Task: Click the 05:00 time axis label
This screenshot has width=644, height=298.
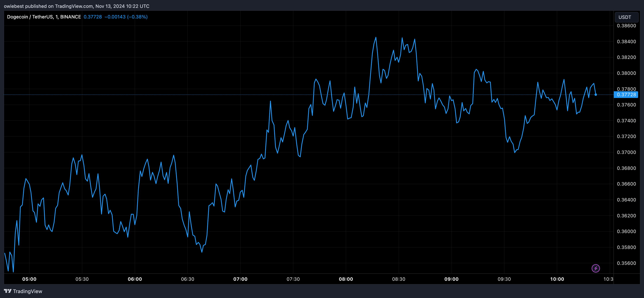Action: click(29, 279)
